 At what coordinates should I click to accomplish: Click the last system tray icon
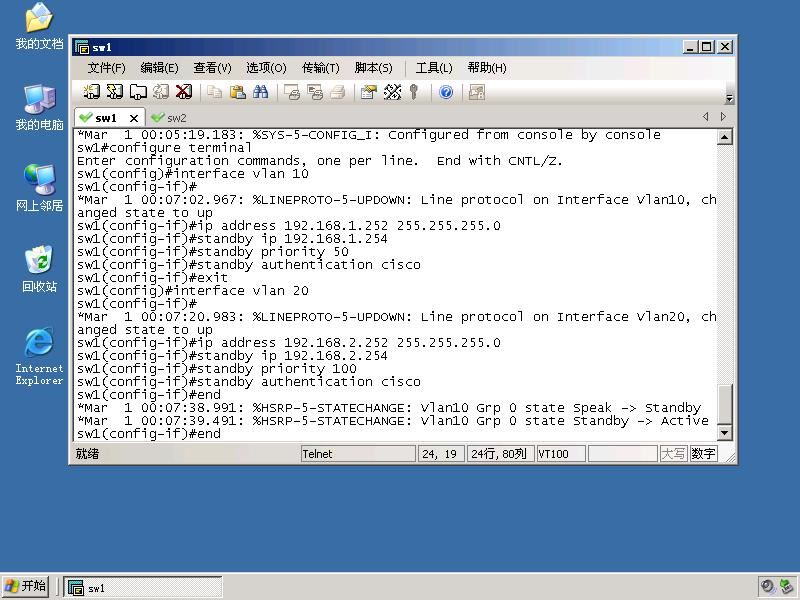[787, 586]
